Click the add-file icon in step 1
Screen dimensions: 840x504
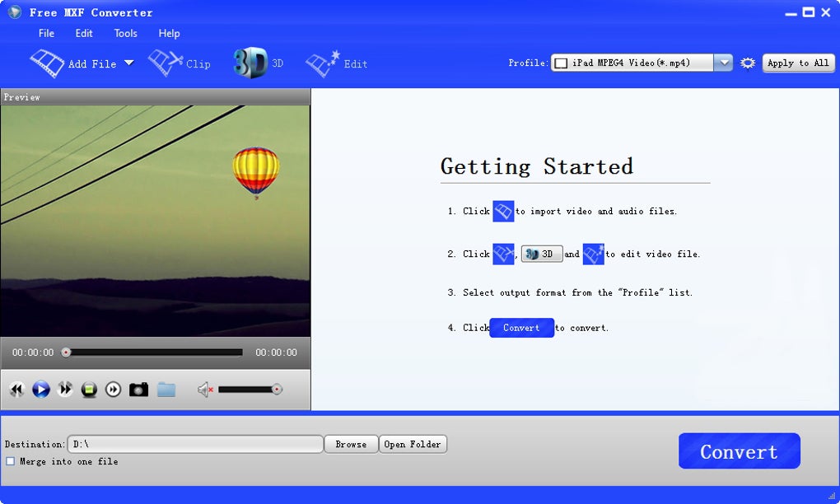coord(503,211)
